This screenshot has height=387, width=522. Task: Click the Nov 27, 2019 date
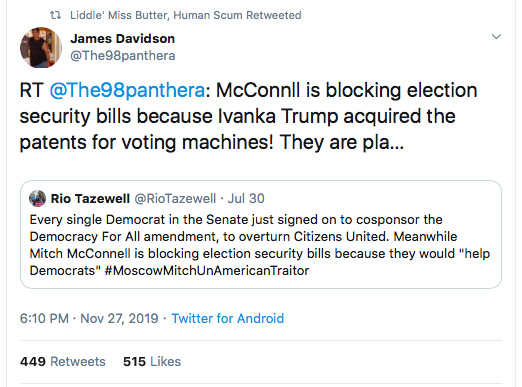coord(119,318)
